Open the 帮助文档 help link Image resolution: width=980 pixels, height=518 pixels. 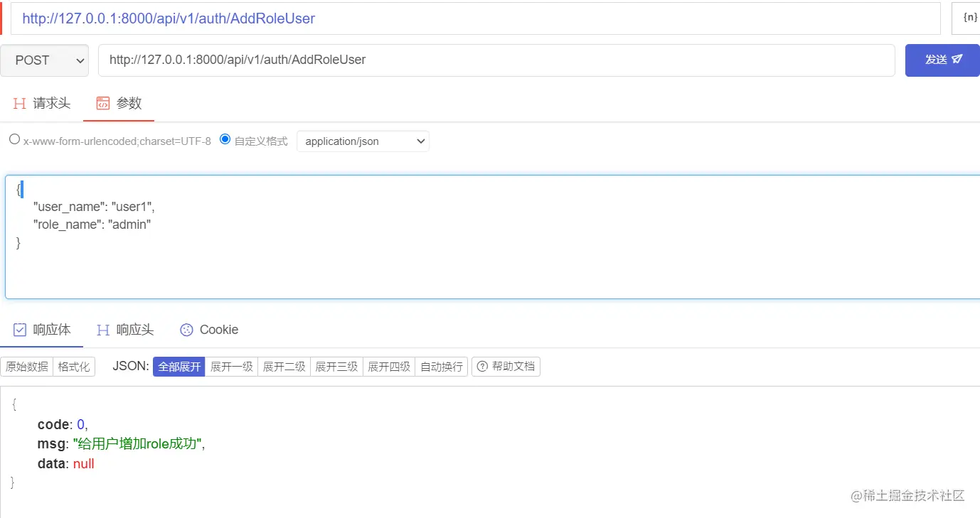point(506,367)
